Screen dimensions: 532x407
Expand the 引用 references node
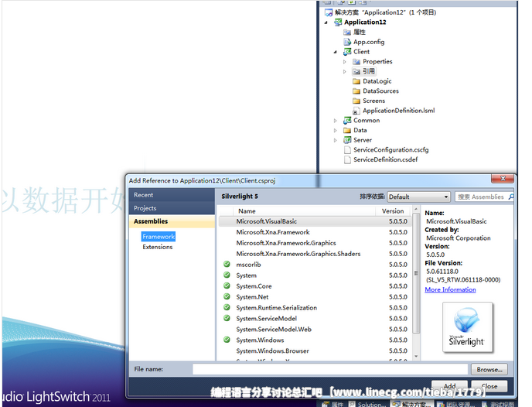[345, 72]
